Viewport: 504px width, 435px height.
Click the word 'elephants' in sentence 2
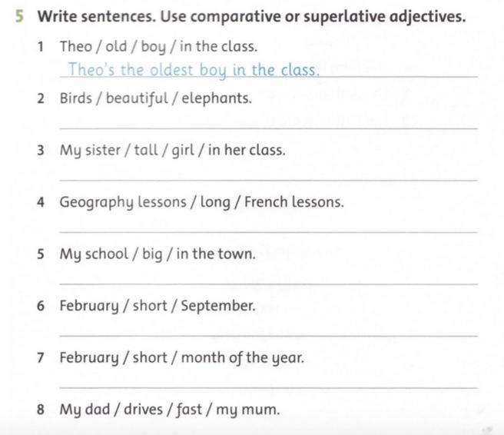223,98
